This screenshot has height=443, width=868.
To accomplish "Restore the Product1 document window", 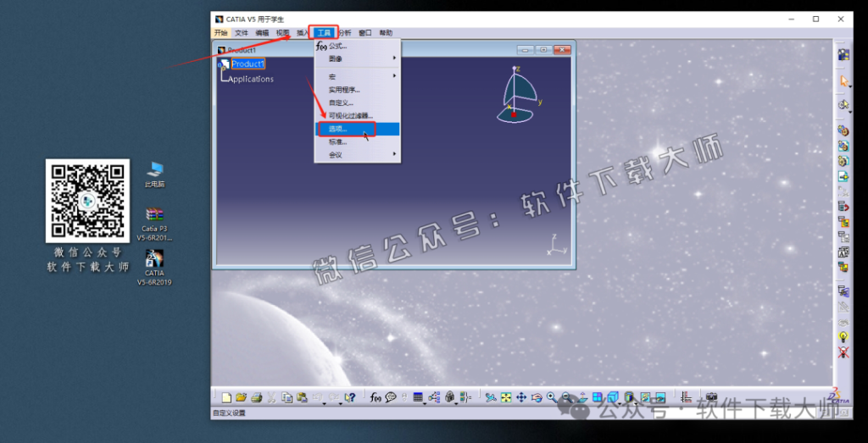I will (x=543, y=50).
